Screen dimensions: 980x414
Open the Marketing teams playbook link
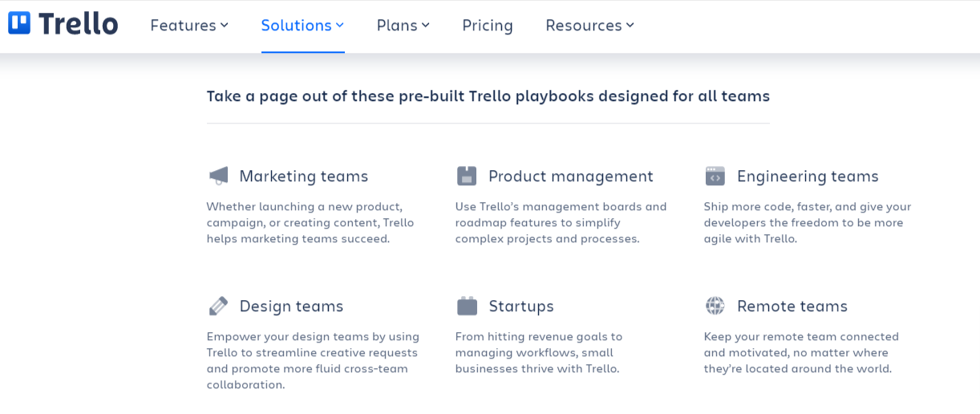pos(303,176)
